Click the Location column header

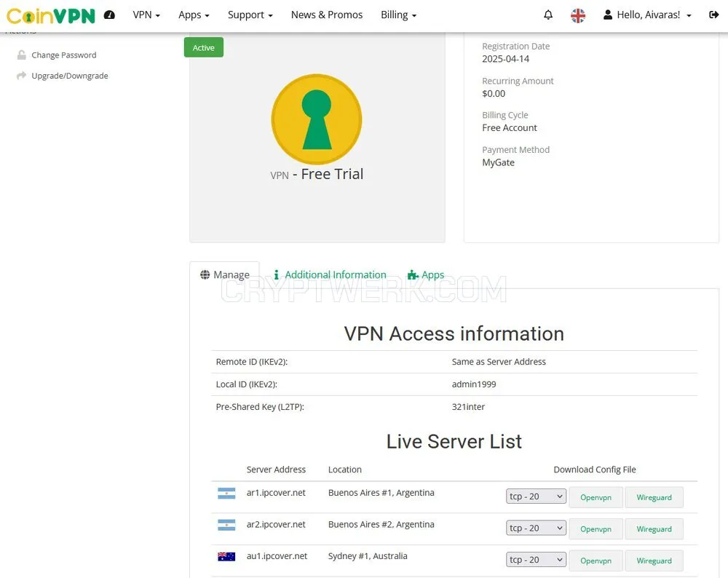point(344,470)
